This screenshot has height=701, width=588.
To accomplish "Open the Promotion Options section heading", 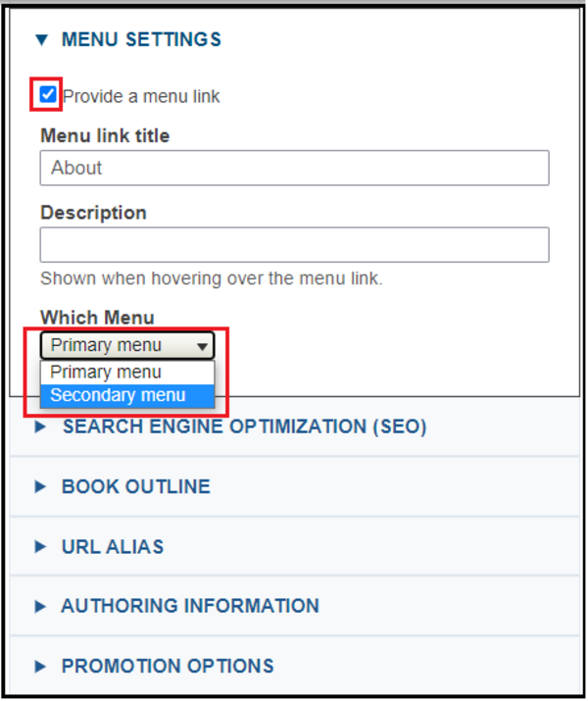I will 168,666.
